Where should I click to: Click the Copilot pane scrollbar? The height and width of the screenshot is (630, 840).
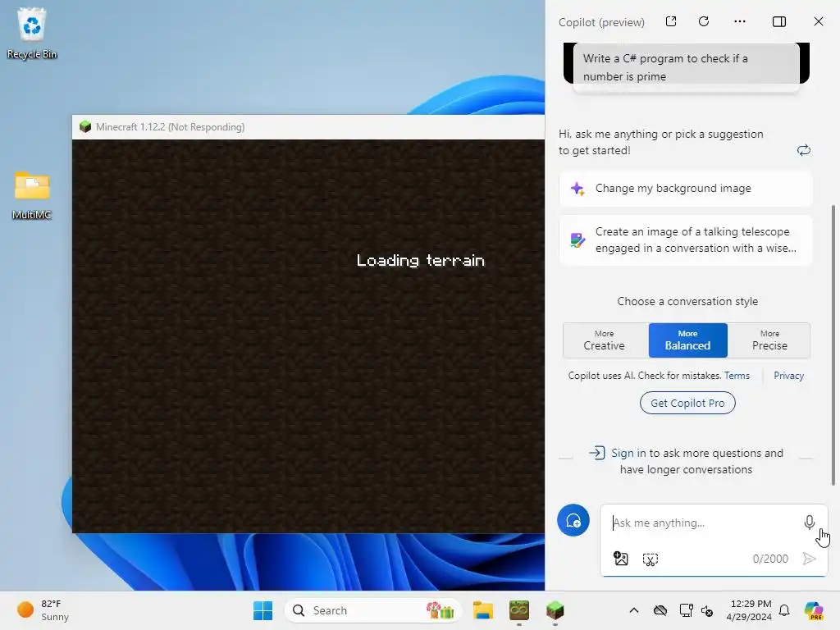tap(833, 345)
